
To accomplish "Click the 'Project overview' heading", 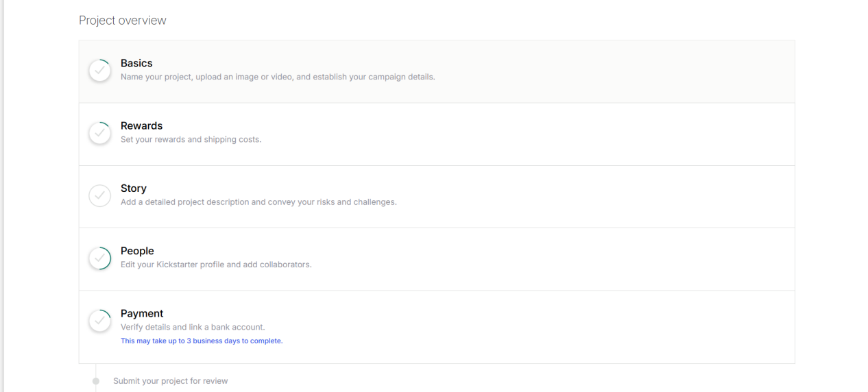I will point(123,21).
